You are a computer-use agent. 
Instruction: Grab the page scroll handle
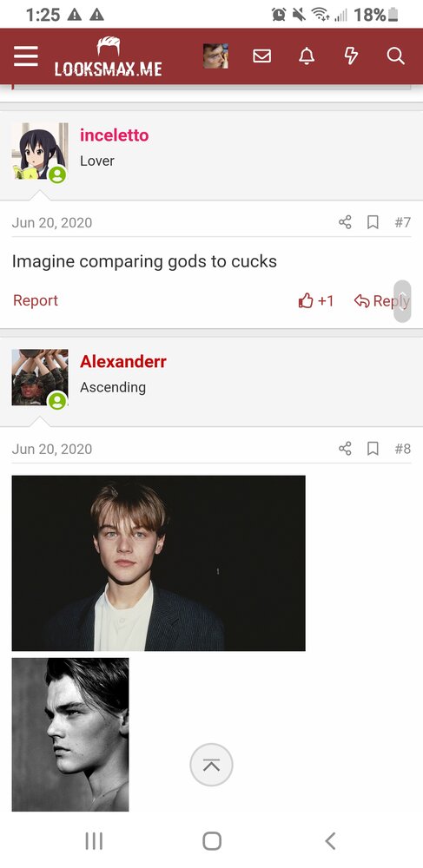(x=402, y=301)
